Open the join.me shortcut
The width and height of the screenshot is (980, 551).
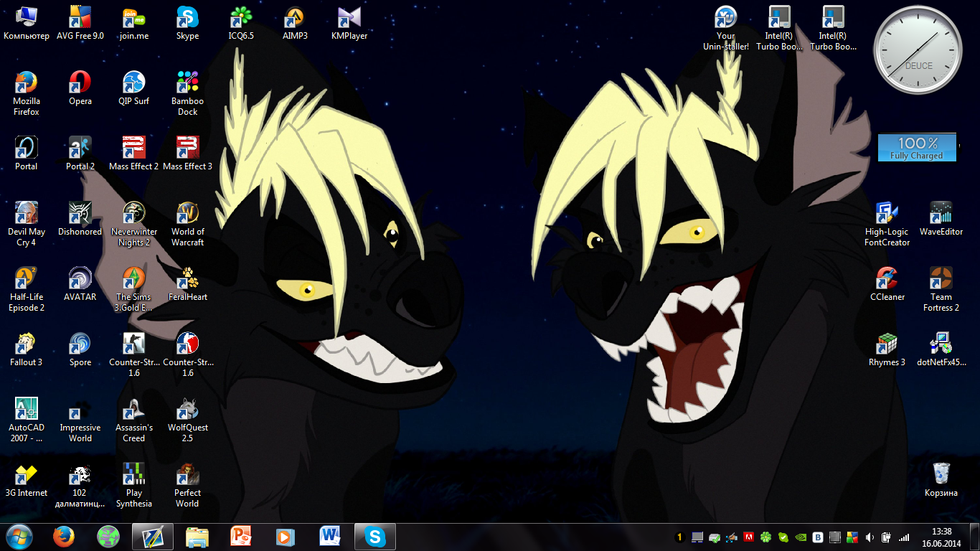click(x=134, y=23)
